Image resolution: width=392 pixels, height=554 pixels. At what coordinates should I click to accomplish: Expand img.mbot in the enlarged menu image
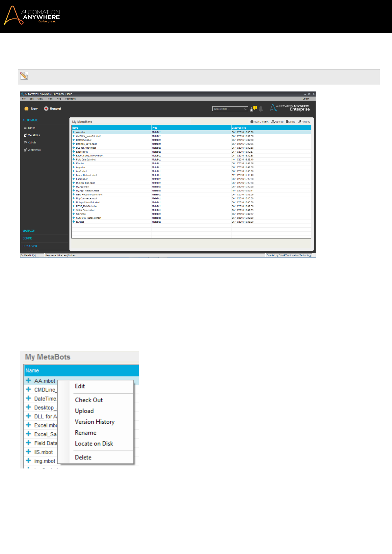click(28, 461)
